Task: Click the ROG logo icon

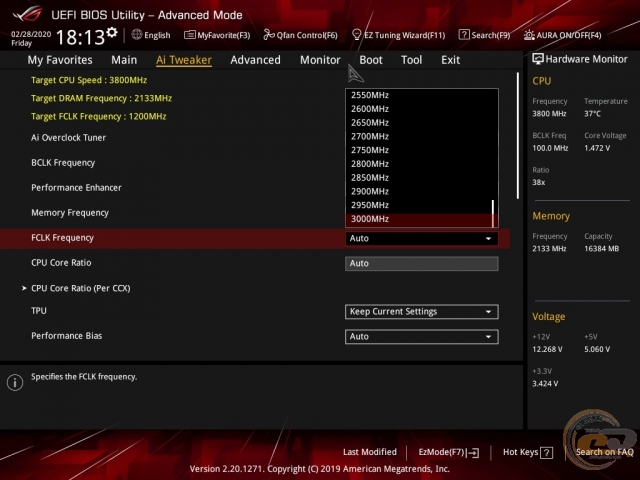Action: click(x=27, y=14)
